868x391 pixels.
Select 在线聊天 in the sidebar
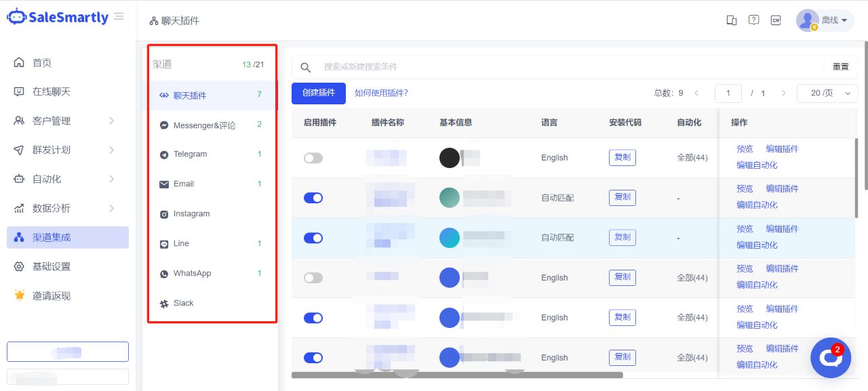pyautogui.click(x=68, y=91)
